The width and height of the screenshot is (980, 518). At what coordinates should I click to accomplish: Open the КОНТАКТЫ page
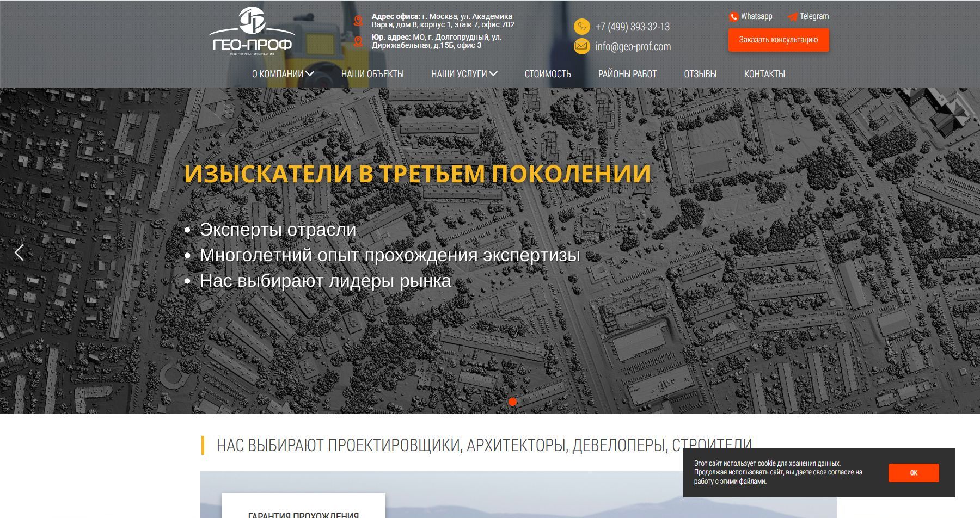764,74
